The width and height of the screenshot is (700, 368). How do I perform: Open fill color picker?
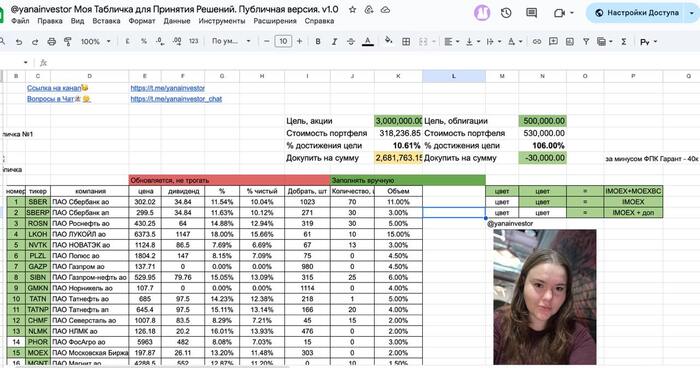click(389, 41)
